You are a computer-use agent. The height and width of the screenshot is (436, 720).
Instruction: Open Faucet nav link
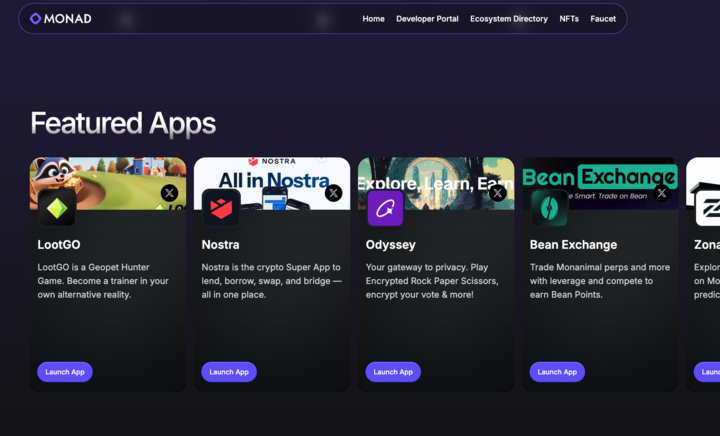[x=603, y=19]
